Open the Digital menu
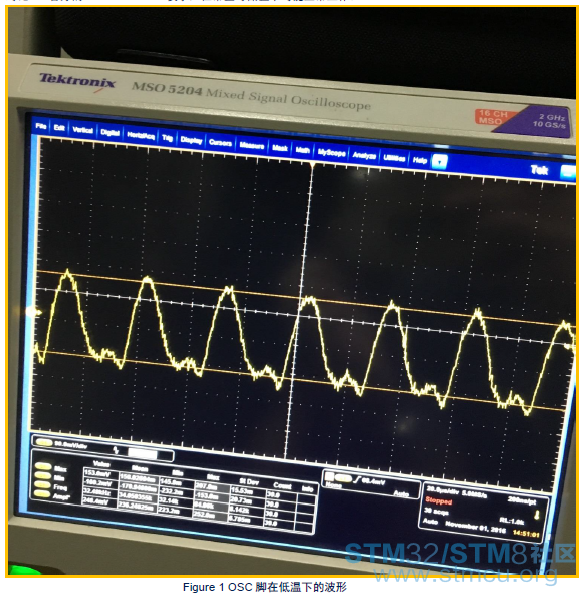Screen dimensions: 582x599 110,133
